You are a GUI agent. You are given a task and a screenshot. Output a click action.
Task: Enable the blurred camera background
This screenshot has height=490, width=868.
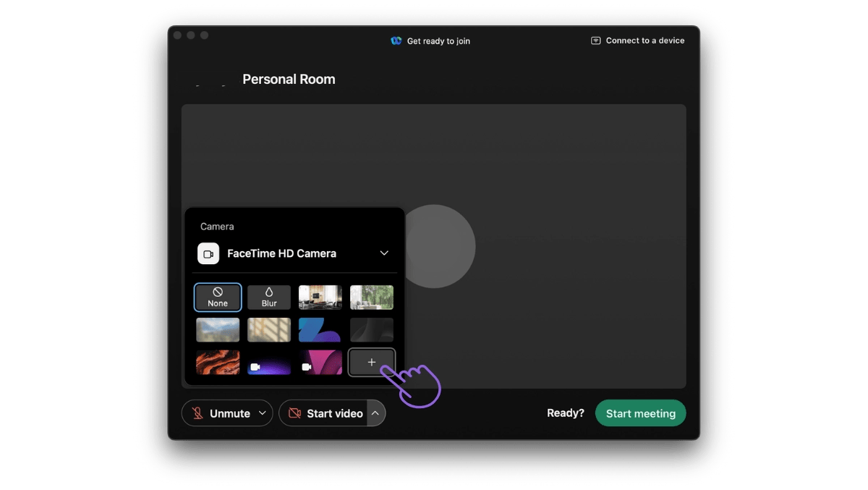[268, 297]
